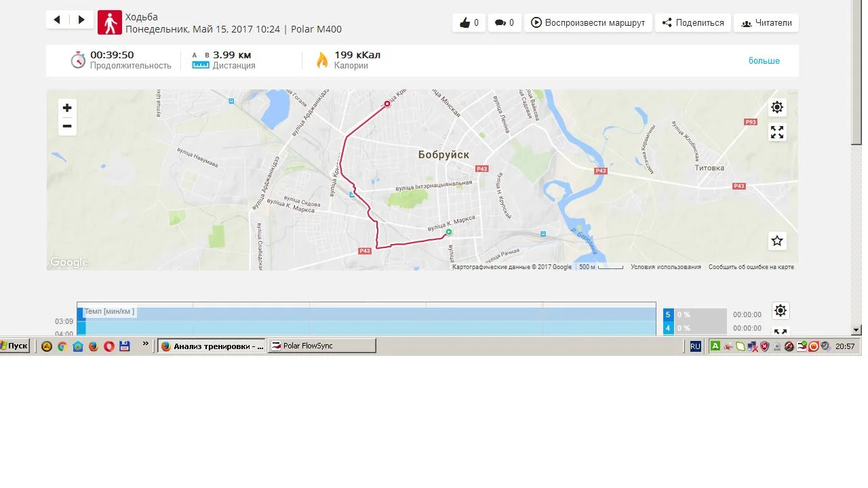Click the Поделиться share button

(x=693, y=22)
